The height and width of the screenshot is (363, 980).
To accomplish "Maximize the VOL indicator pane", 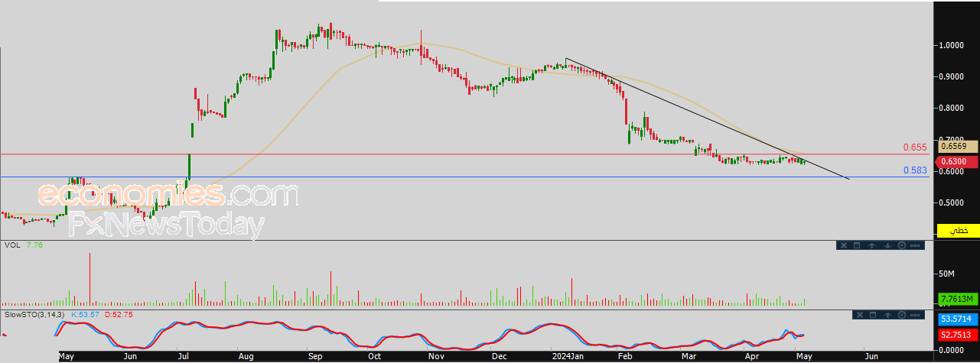I will coord(858,245).
